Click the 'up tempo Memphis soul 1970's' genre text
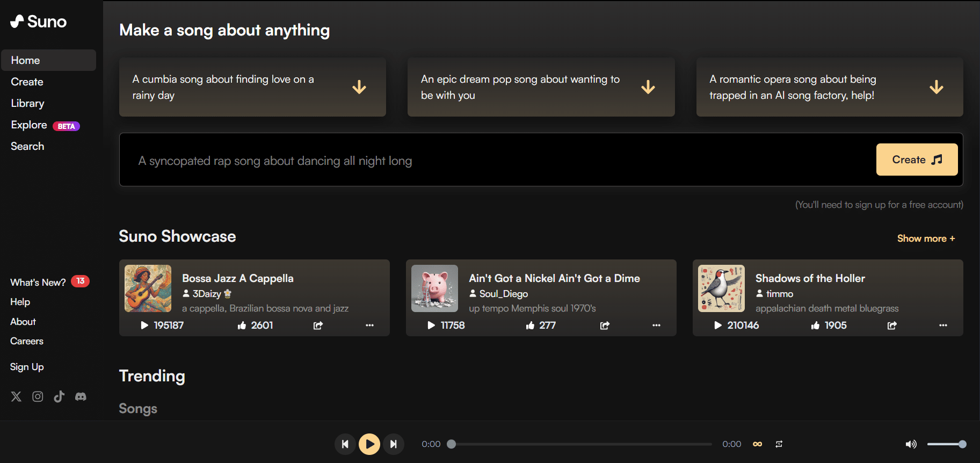Screen dimensions: 980x463 click(532, 308)
